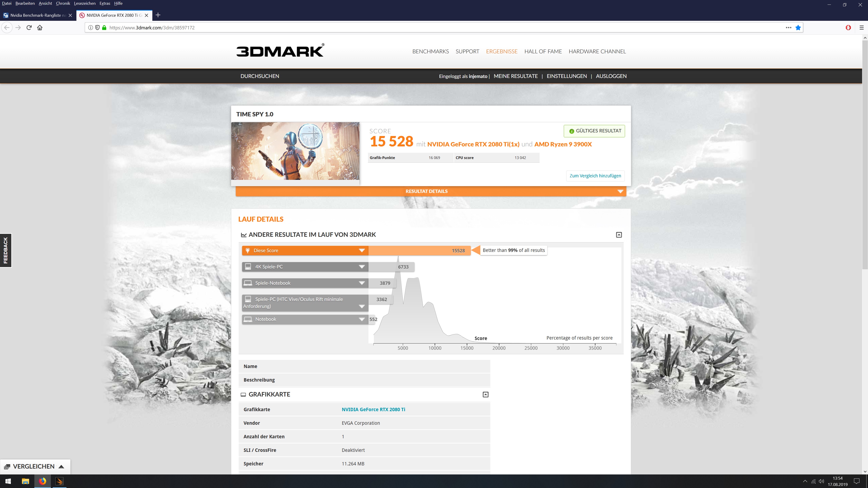Open the 4K Spiele-PC dropdown

pyautogui.click(x=362, y=267)
